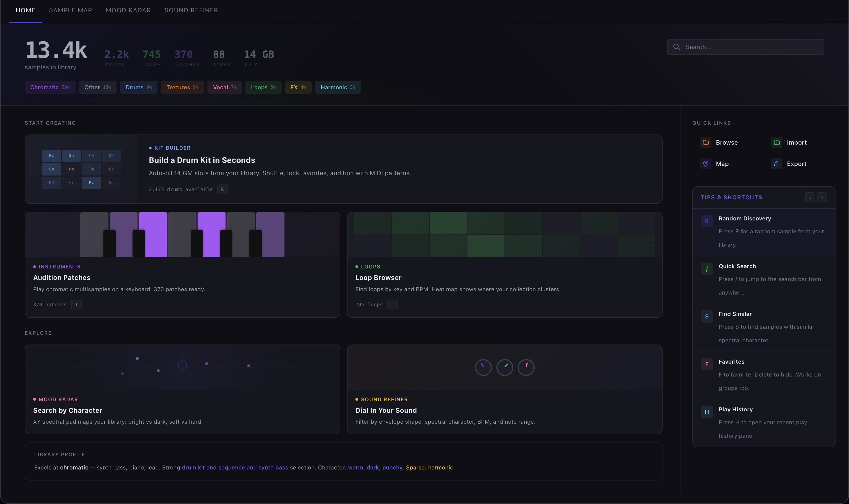849x504 pixels.
Task: Toggle the Harmonic filter chip
Action: 337,87
